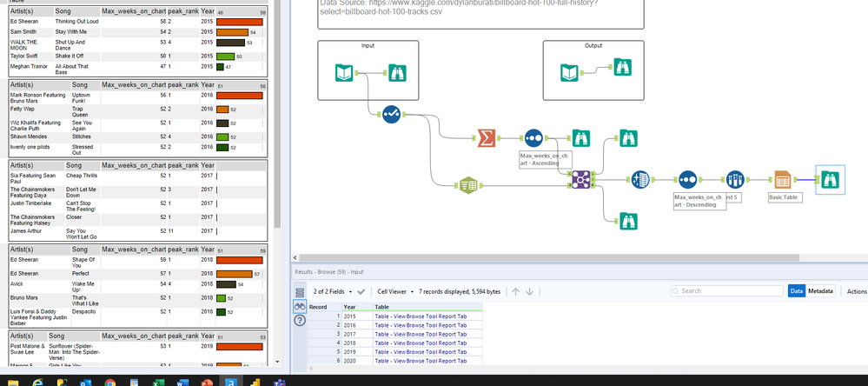868x386 pixels.
Task: Open Table report link for year 2017
Action: (421, 334)
